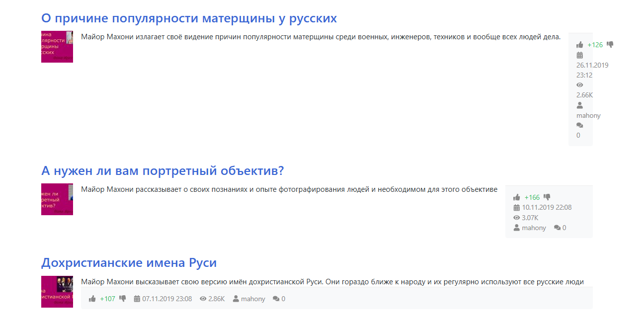Click the +126 rating value
This screenshot has width=644, height=329.
(x=595, y=45)
